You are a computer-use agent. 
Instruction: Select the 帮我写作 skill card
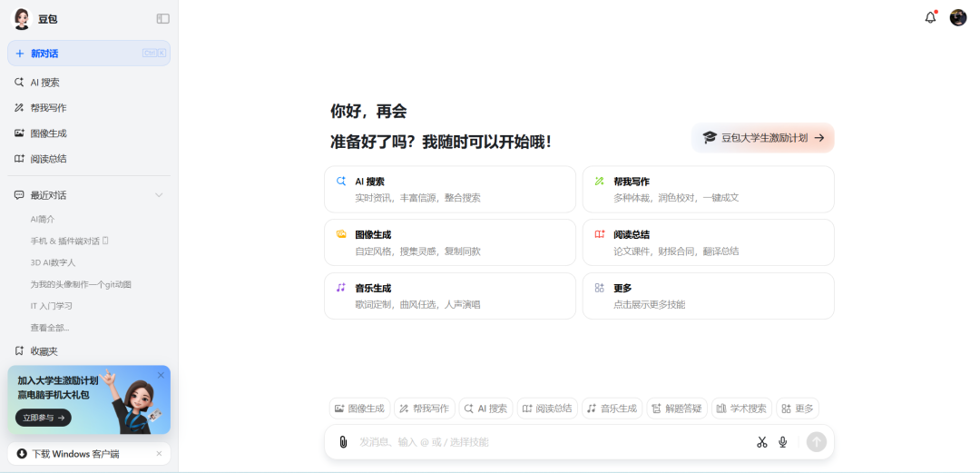(708, 189)
